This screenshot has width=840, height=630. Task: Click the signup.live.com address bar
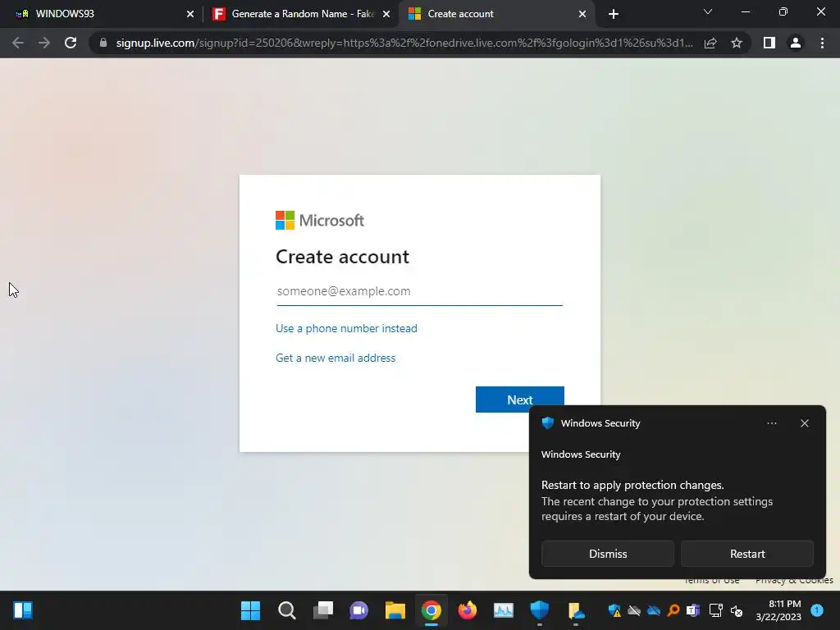point(404,43)
